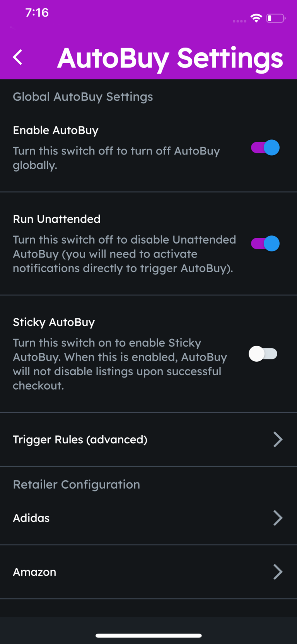Screen dimensions: 297x644
Task: Click the chevron next to Trigger Rules
Action: (x=278, y=440)
